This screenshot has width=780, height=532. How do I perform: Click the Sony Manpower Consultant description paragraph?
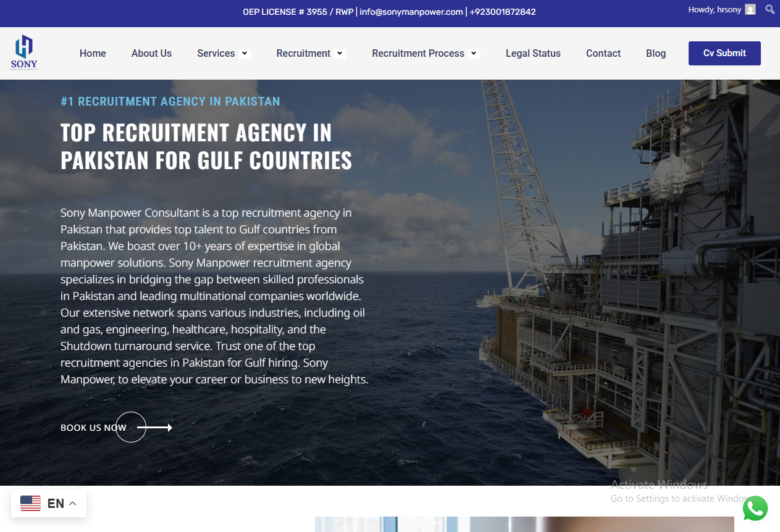pyautogui.click(x=214, y=296)
